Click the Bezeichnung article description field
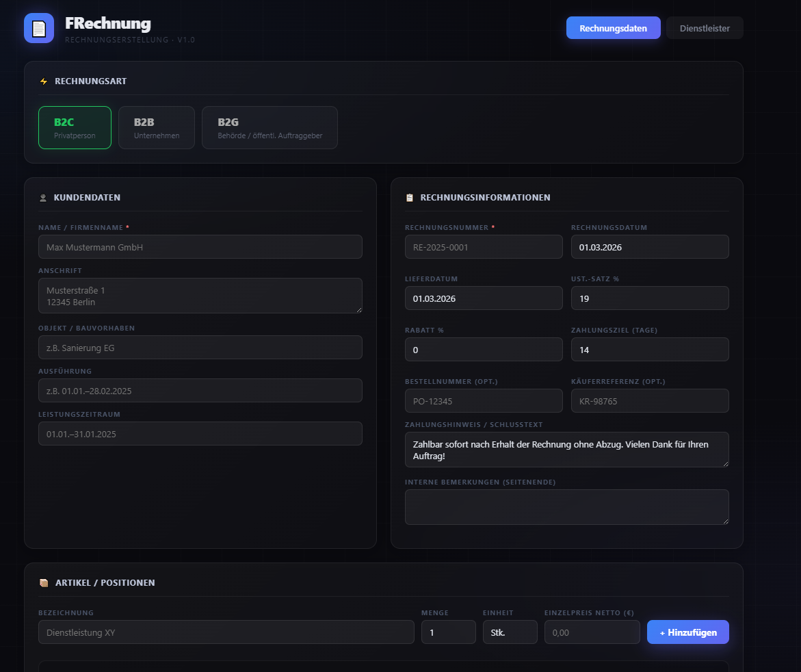Screen dimensions: 801x672 226,632
